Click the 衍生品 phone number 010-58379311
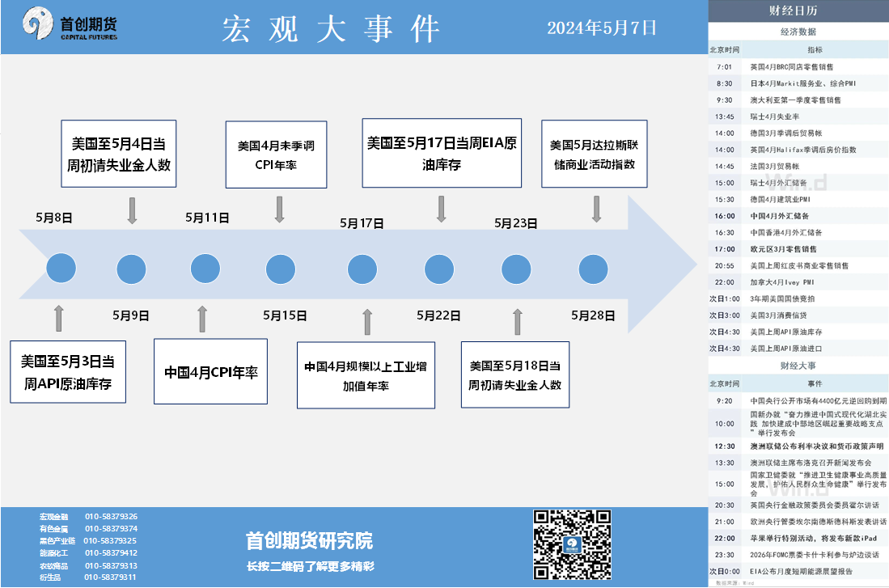The image size is (889, 588). [111, 577]
